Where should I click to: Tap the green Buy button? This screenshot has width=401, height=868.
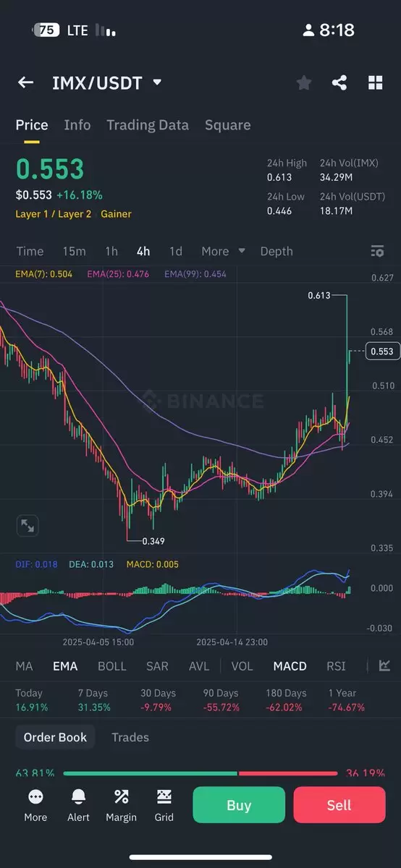click(x=239, y=805)
